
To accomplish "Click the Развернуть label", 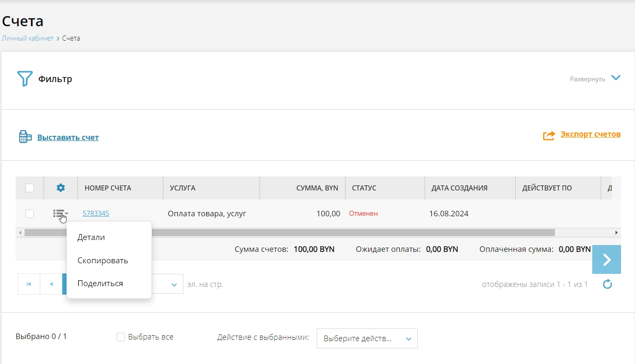I will (x=587, y=79).
